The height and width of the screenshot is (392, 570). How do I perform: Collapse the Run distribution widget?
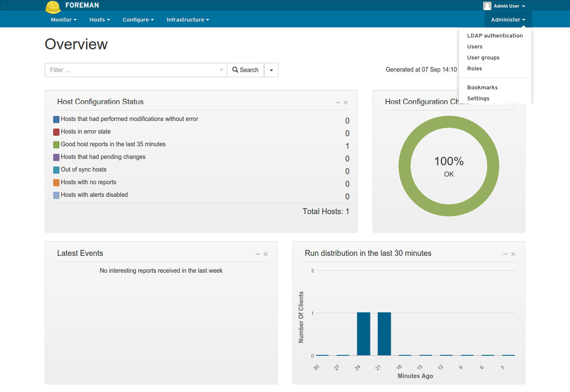coord(505,254)
